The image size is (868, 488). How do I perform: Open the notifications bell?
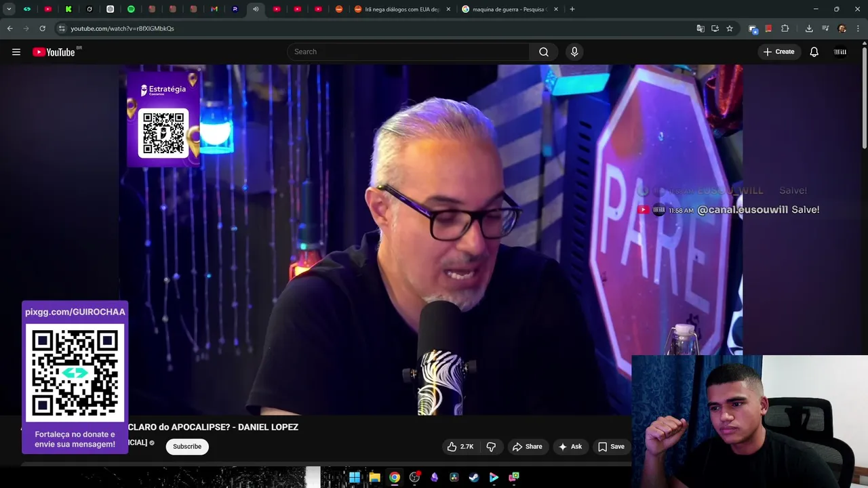tap(814, 52)
